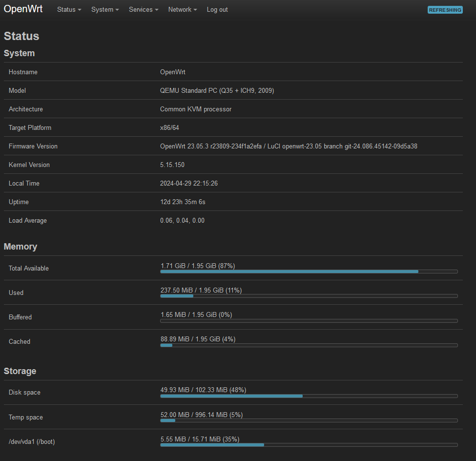Click the Storage section heading
Viewport: 476px width, 461px height.
tap(20, 371)
